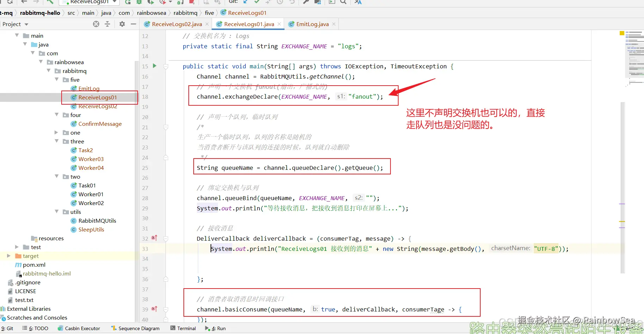Fold the deliverCallback lambda at line 32
The height and width of the screenshot is (334, 644).
tap(166, 239)
